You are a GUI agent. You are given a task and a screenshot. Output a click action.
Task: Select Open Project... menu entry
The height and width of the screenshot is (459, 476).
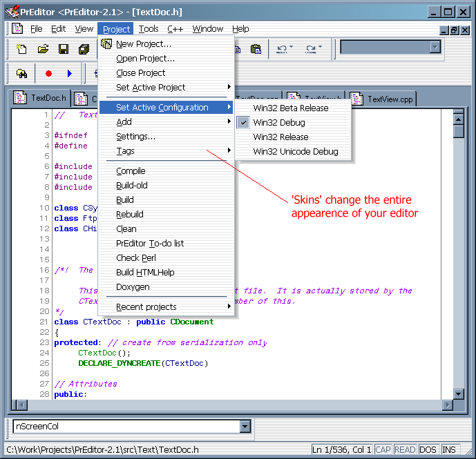166,59
